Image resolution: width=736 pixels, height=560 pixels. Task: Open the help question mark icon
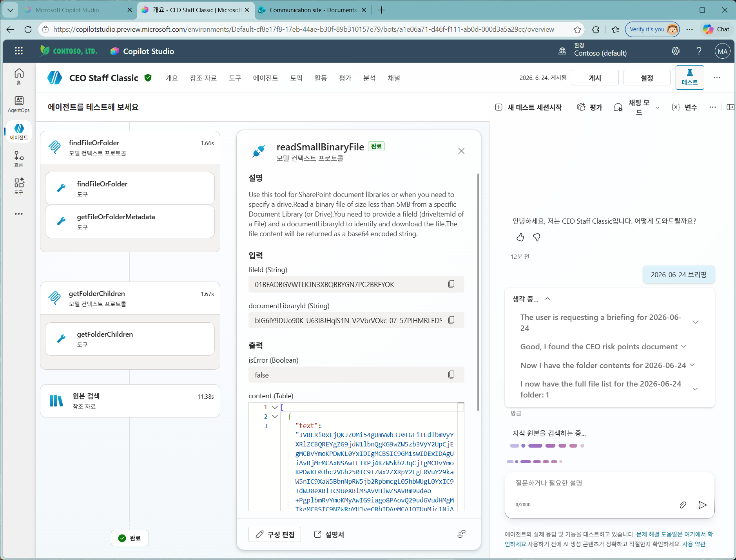[x=699, y=51]
